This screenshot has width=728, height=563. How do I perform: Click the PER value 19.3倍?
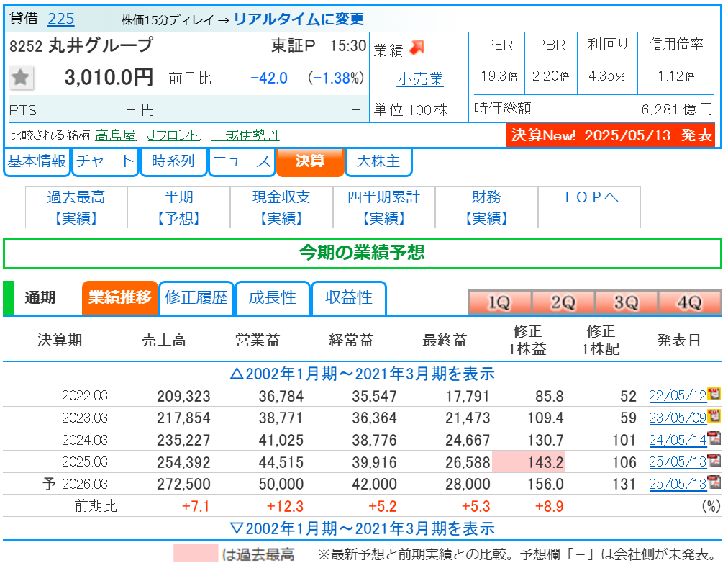499,76
